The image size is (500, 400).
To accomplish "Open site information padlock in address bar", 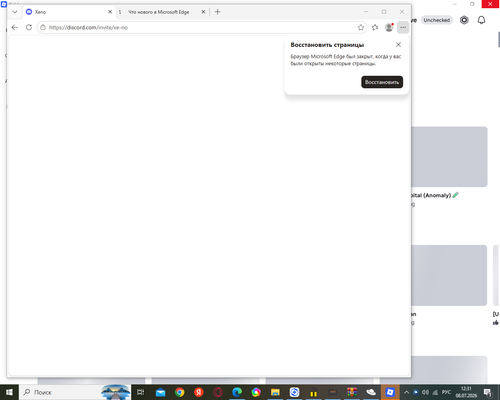I will pyautogui.click(x=43, y=27).
